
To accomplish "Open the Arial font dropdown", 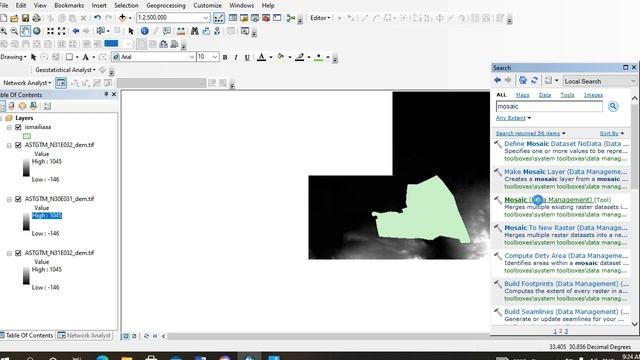I will [x=191, y=57].
